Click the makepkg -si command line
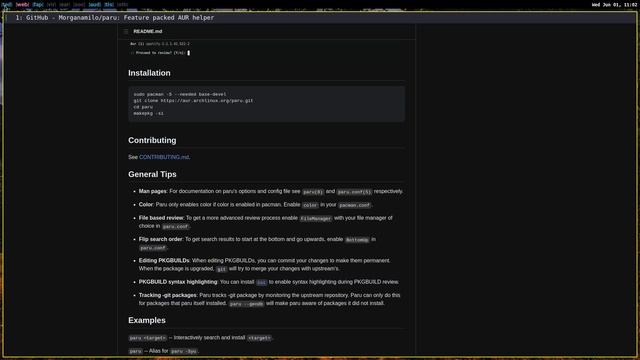 point(148,113)
